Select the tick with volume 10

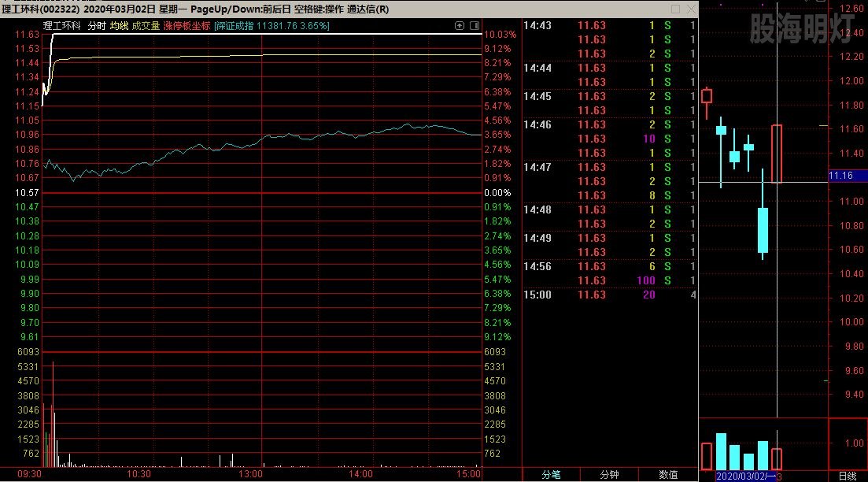point(609,139)
